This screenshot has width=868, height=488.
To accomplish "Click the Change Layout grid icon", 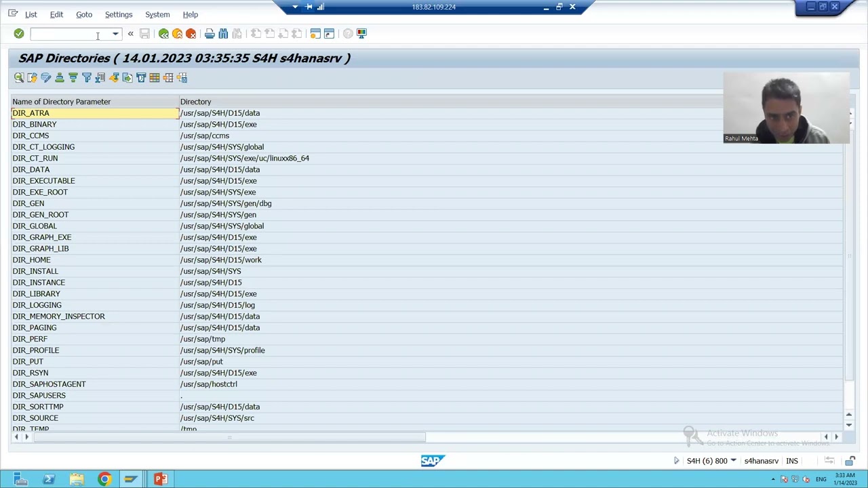I will coord(155,78).
